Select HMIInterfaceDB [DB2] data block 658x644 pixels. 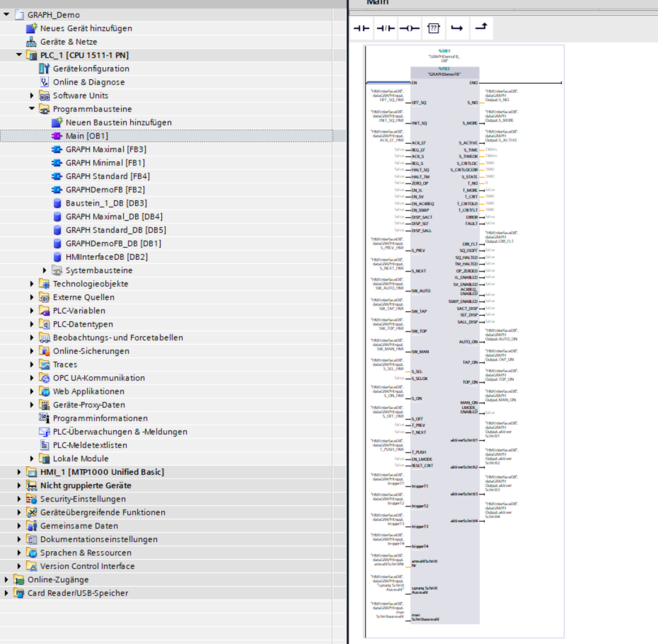[x=106, y=257]
